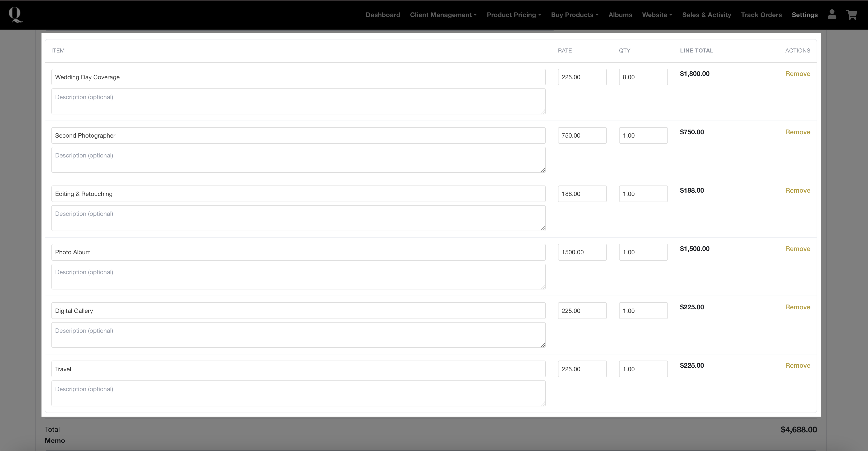Open the Albums page

(x=620, y=15)
